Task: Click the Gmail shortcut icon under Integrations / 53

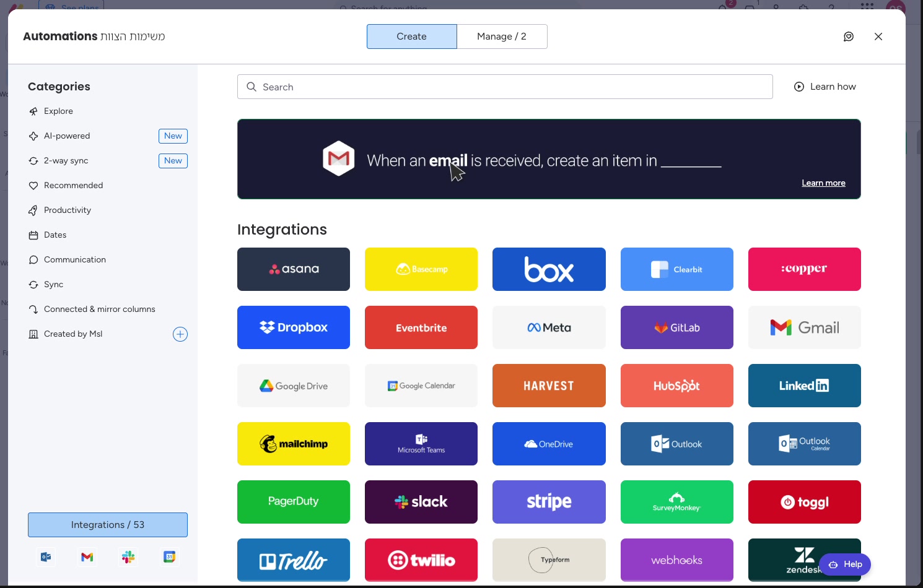Action: (x=87, y=557)
